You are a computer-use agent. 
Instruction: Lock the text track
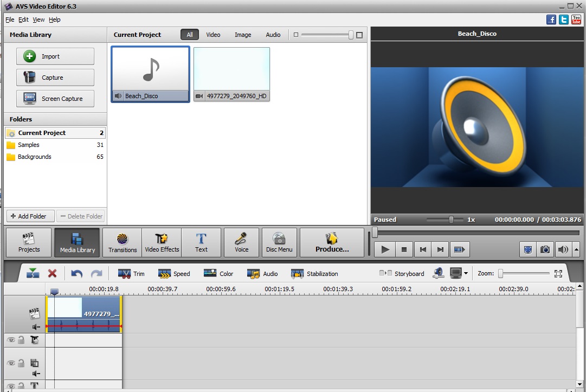[22, 385]
